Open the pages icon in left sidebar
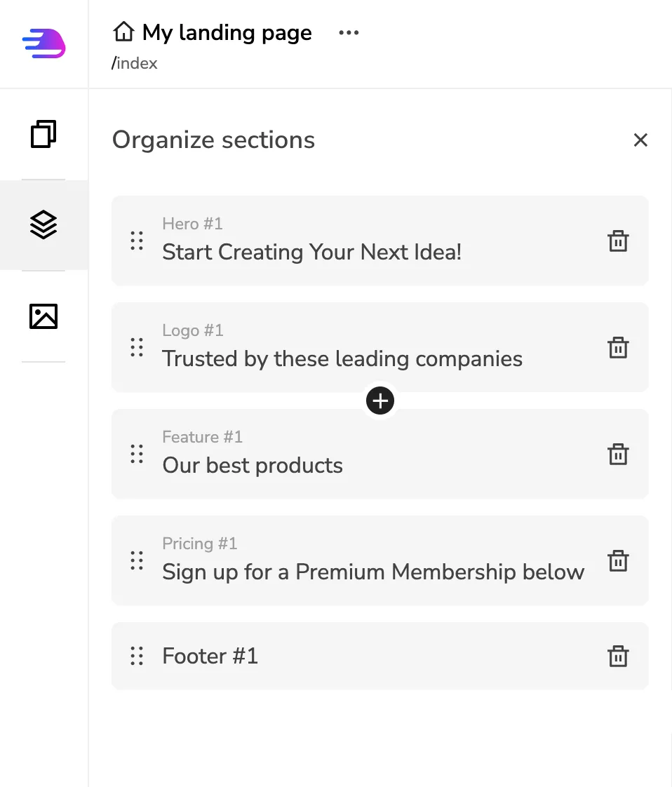672x787 pixels. pos(43,134)
